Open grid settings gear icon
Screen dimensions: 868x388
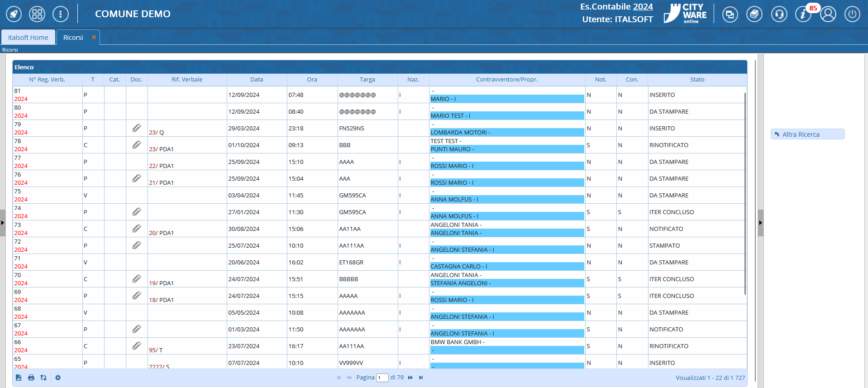(58, 378)
